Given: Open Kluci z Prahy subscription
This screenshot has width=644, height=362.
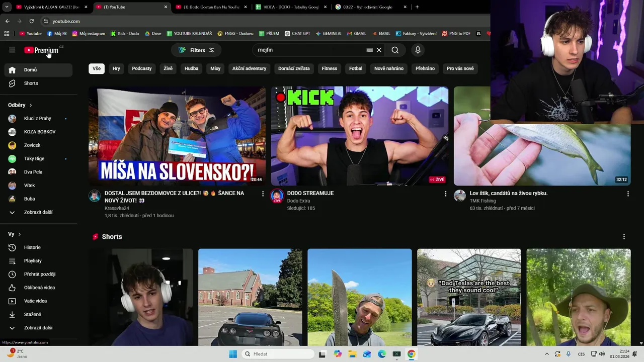Looking at the screenshot, I should point(38,119).
